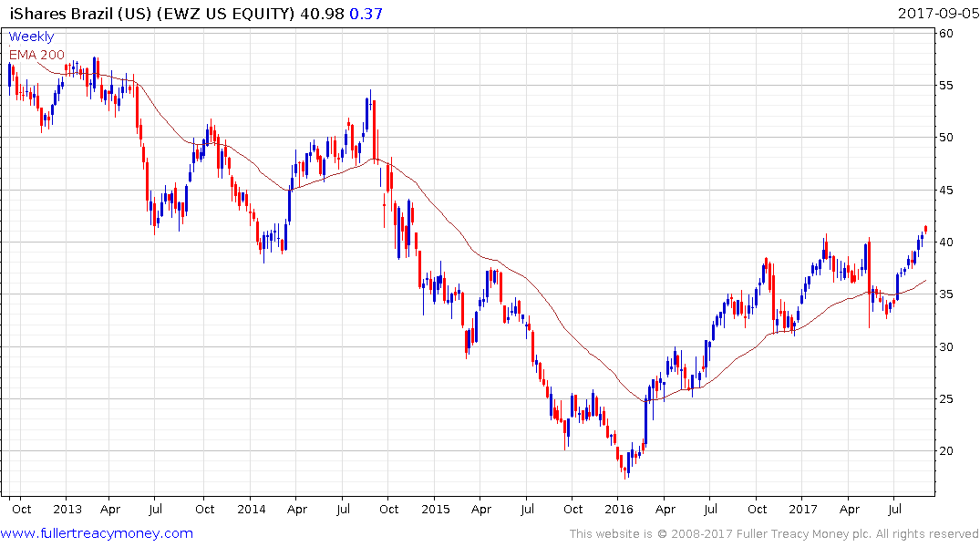Click the 55 price axis label

945,86
